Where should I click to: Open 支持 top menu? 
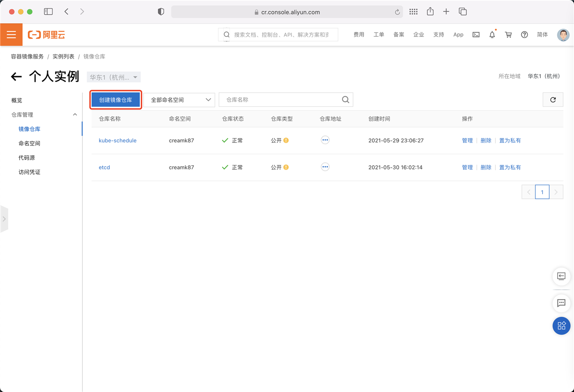[x=439, y=34]
